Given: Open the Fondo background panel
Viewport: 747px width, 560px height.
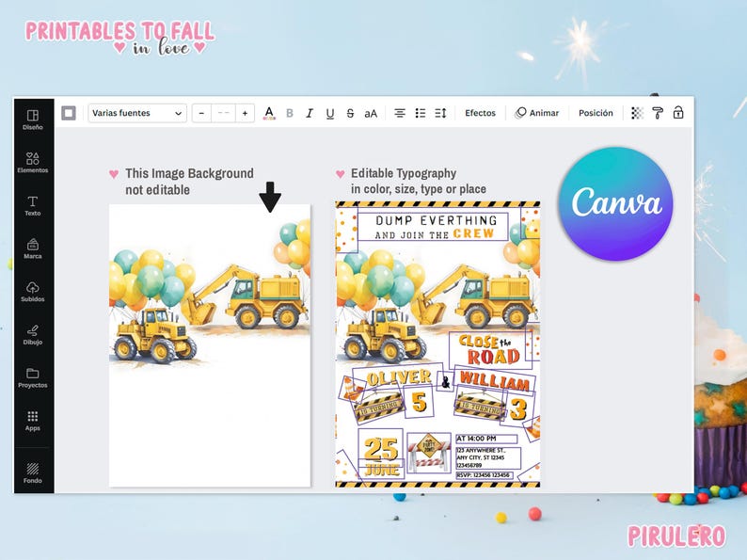Looking at the screenshot, I should tap(32, 472).
